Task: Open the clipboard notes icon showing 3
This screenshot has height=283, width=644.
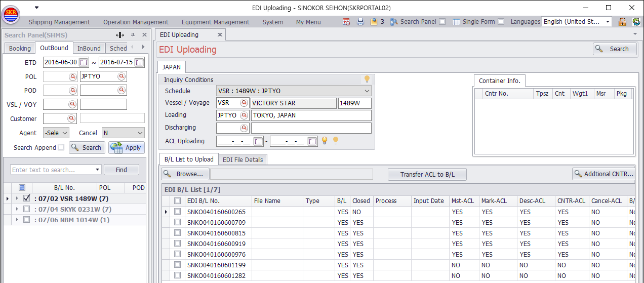Action: [x=374, y=22]
